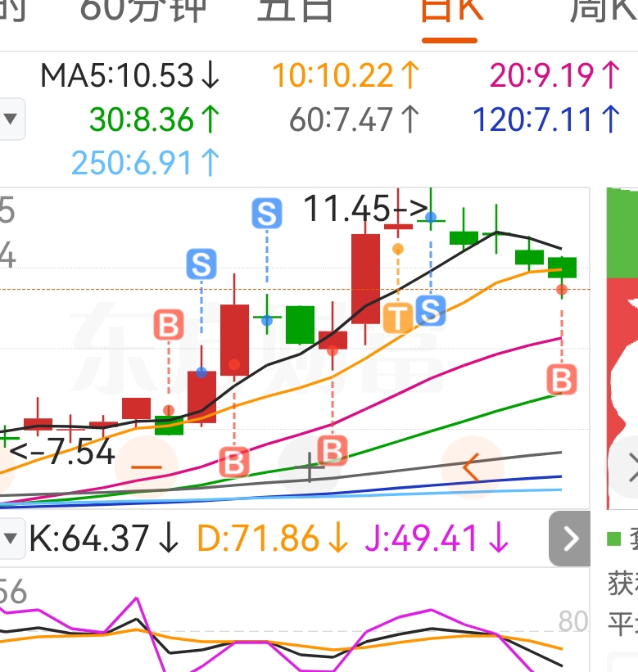Viewport: 638px width, 672px height.
Task: Click the J:49.41 indicator value
Action: tap(437, 539)
